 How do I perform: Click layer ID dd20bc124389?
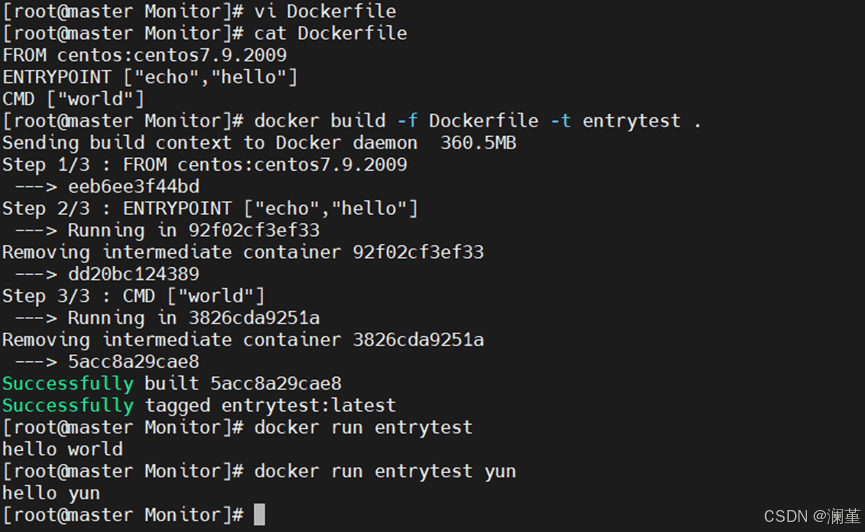134,274
